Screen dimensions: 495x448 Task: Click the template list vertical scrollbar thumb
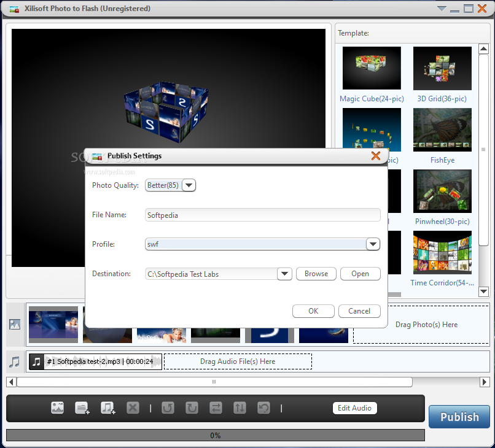[483, 150]
